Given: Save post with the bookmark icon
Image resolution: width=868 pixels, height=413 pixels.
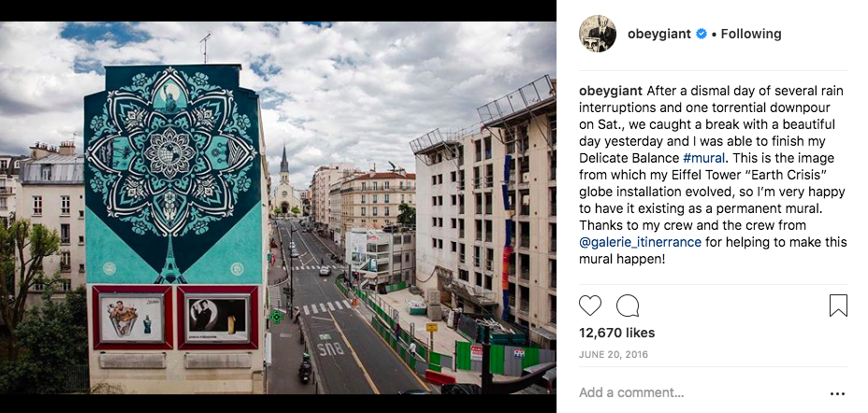Looking at the screenshot, I should point(838,306).
